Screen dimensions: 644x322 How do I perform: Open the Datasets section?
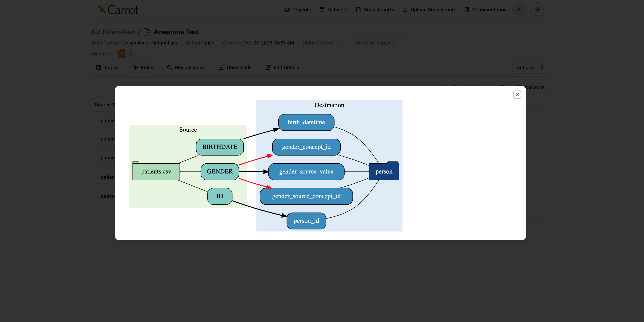coord(333,10)
